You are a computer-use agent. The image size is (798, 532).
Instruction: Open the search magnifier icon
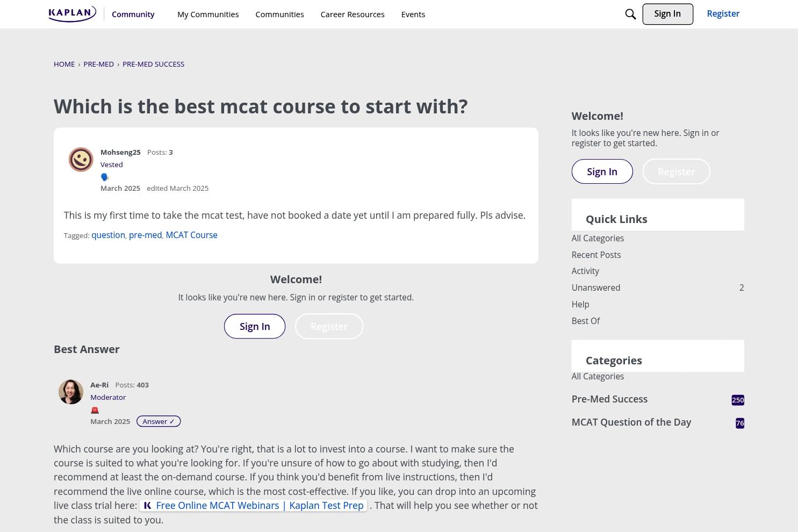point(630,14)
